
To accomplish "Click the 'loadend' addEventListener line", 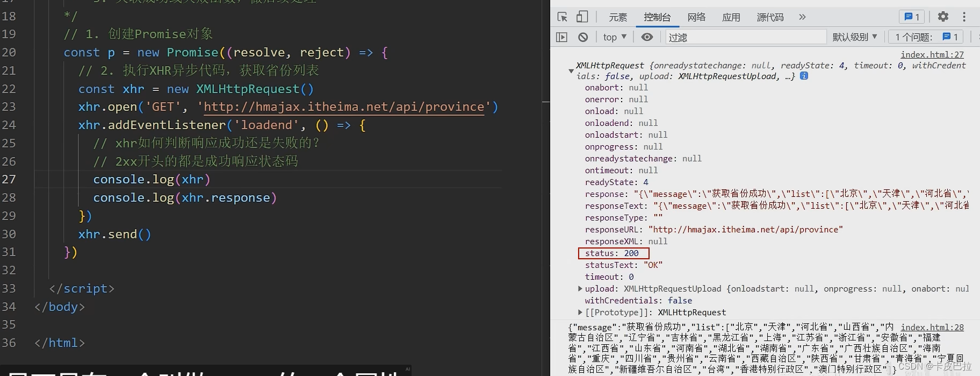I will point(222,125).
